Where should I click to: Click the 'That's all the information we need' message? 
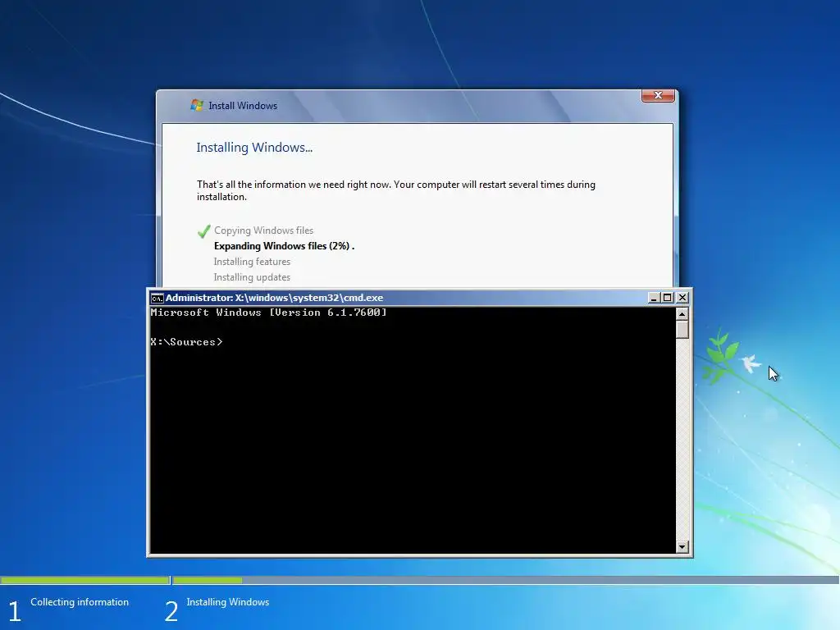pyautogui.click(x=396, y=190)
